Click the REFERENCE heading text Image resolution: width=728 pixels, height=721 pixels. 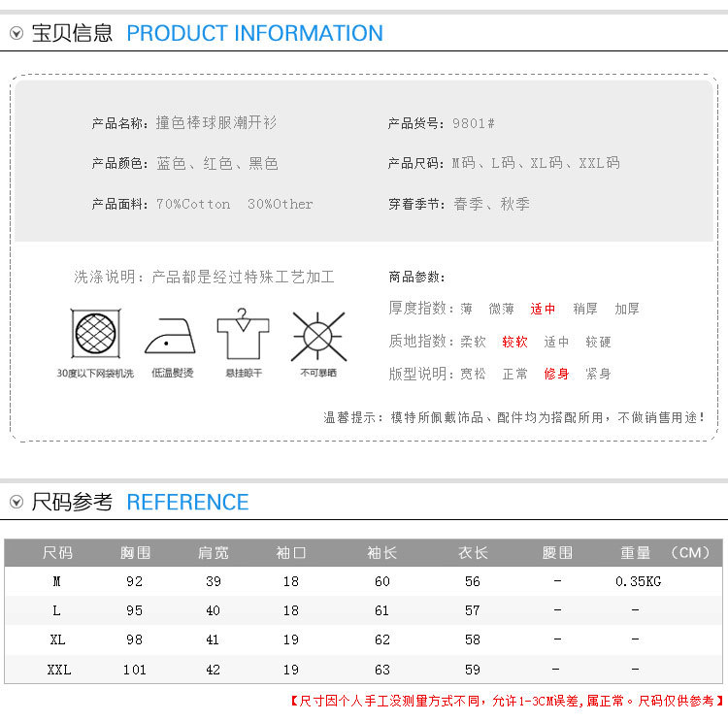(187, 503)
